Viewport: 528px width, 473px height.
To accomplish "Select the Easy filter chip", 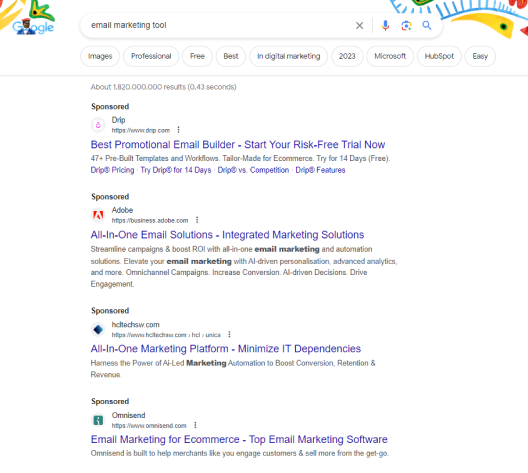I will pos(480,56).
